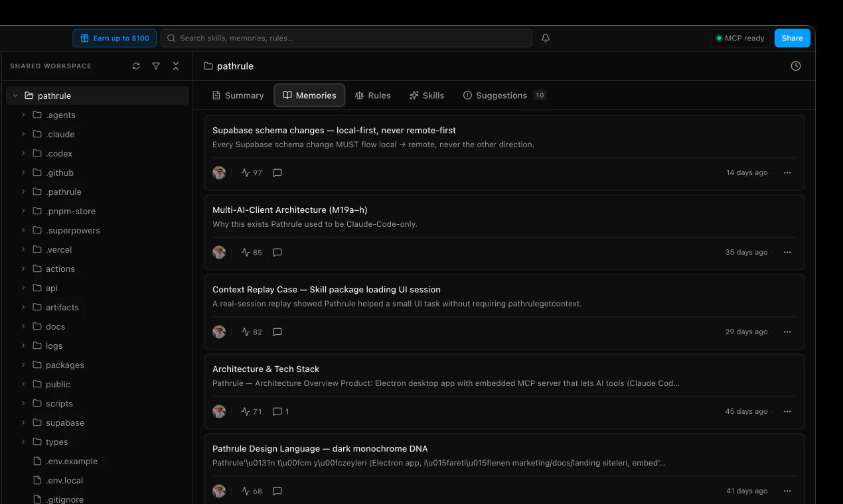
Task: Click author avatar on Supabase schema memory
Action: [x=219, y=173]
